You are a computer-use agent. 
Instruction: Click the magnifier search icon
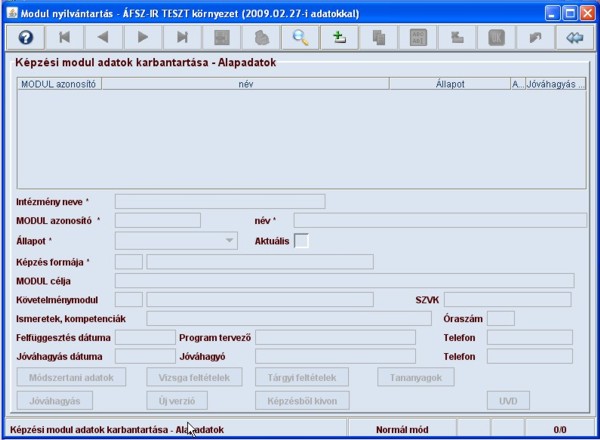299,37
